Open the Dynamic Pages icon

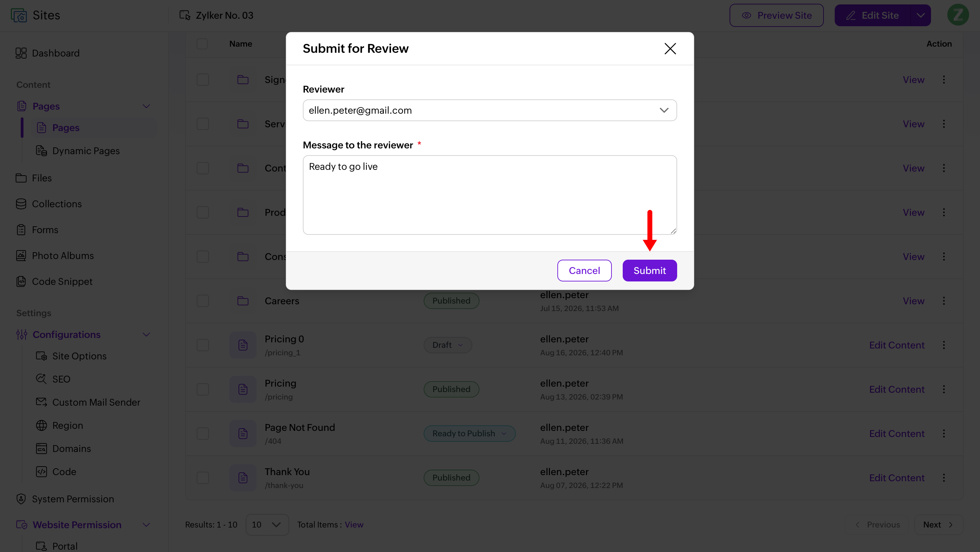click(42, 151)
